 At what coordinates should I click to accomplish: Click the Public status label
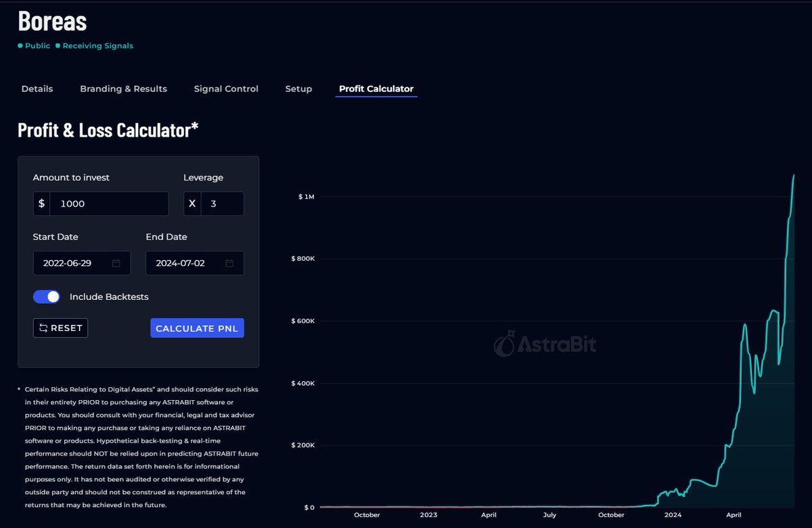(38, 46)
